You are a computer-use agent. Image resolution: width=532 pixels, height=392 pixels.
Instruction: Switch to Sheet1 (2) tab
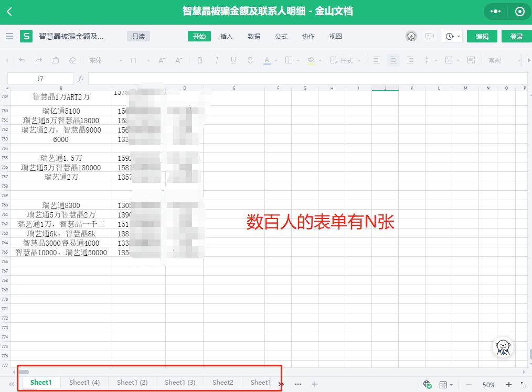click(132, 383)
